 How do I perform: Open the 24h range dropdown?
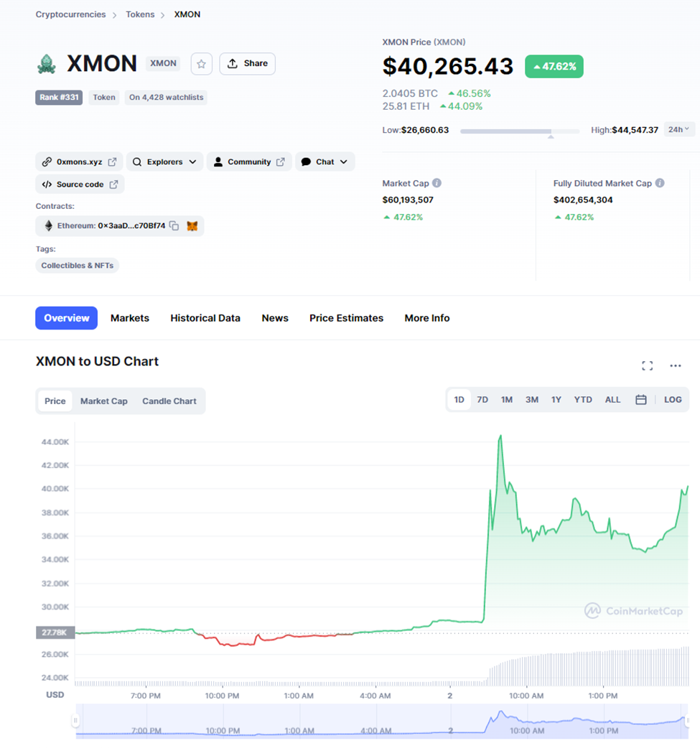coord(679,129)
